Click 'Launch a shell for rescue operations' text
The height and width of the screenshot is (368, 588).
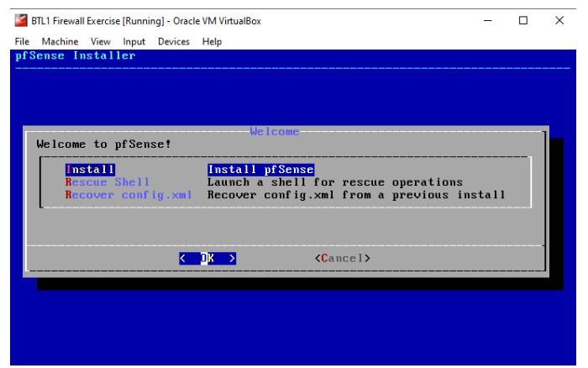(335, 182)
